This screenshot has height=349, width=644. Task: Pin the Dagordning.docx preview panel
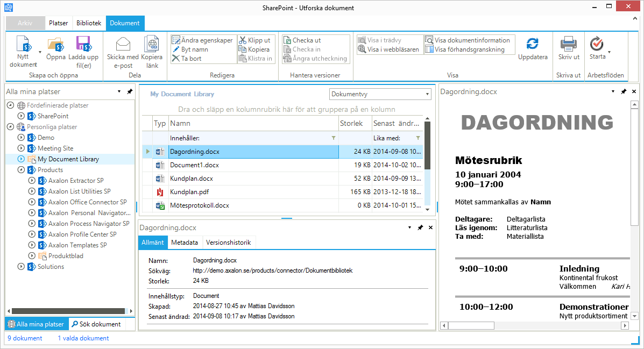pyautogui.click(x=624, y=91)
